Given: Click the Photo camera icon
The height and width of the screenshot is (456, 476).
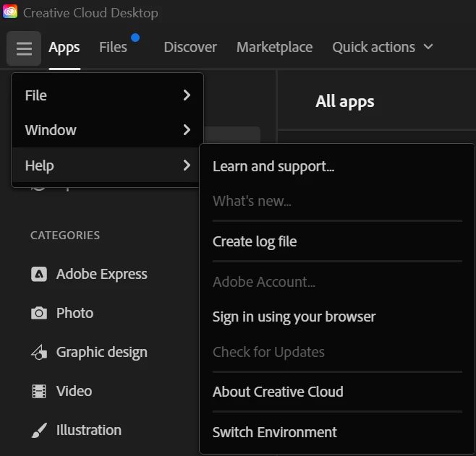Looking at the screenshot, I should click(x=39, y=313).
